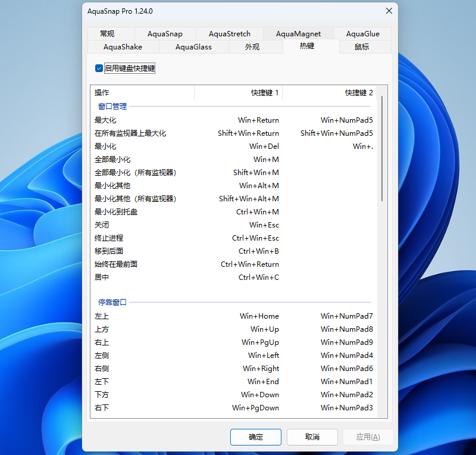Select the 右下 docking row

pos(234,407)
